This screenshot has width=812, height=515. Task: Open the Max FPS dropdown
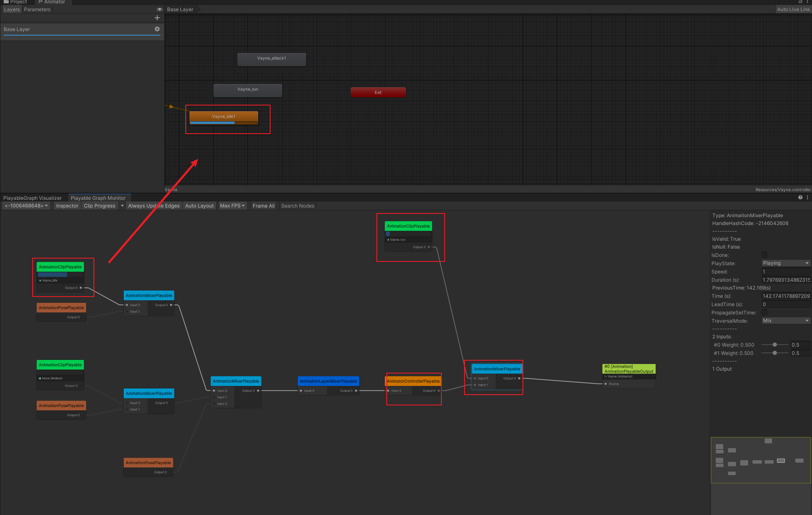(232, 206)
